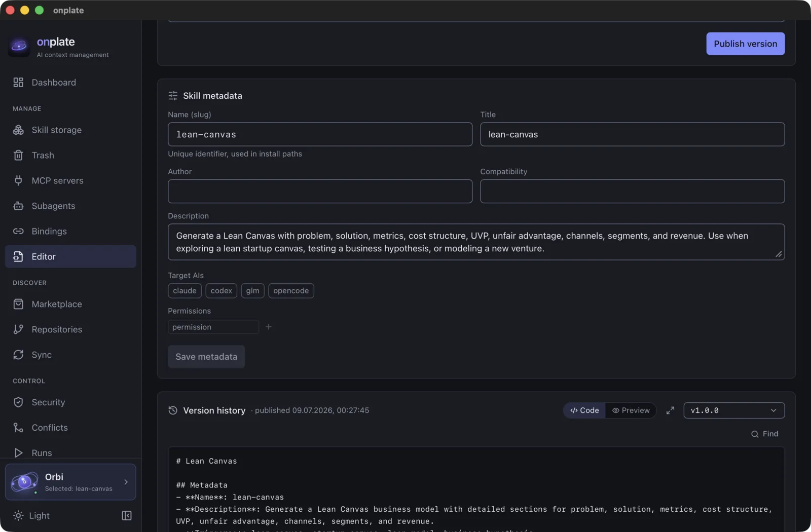The width and height of the screenshot is (811, 532).
Task: Click the permission input field
Action: click(213, 327)
